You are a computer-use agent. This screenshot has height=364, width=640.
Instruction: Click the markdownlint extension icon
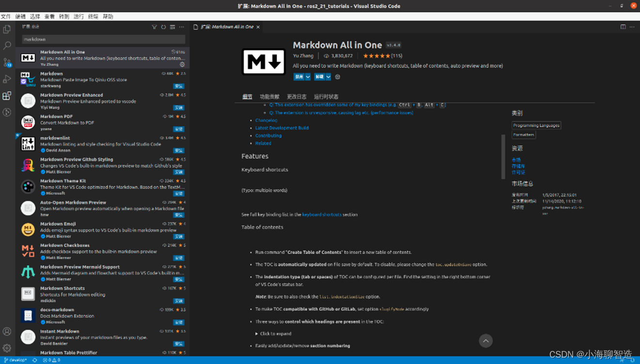point(28,144)
